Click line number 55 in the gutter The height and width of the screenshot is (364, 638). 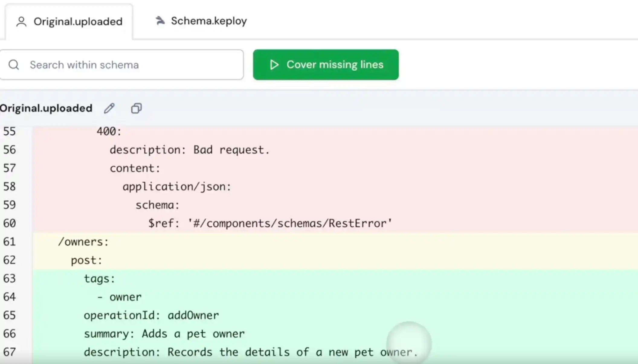9,131
